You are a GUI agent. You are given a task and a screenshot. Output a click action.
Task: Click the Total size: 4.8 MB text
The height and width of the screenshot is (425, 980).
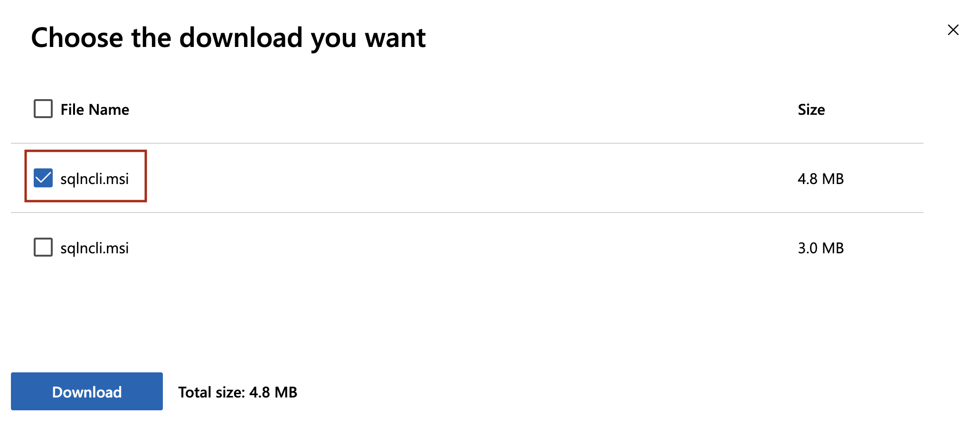pos(237,392)
